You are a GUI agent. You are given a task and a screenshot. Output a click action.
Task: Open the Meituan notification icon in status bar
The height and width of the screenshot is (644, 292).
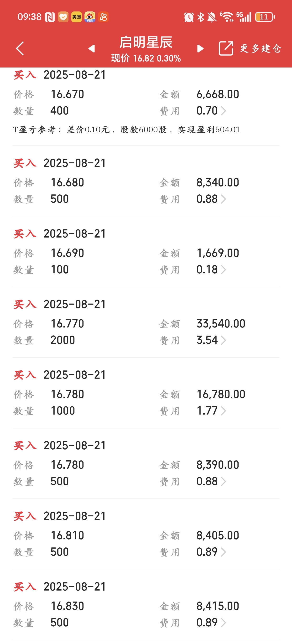pos(76,17)
